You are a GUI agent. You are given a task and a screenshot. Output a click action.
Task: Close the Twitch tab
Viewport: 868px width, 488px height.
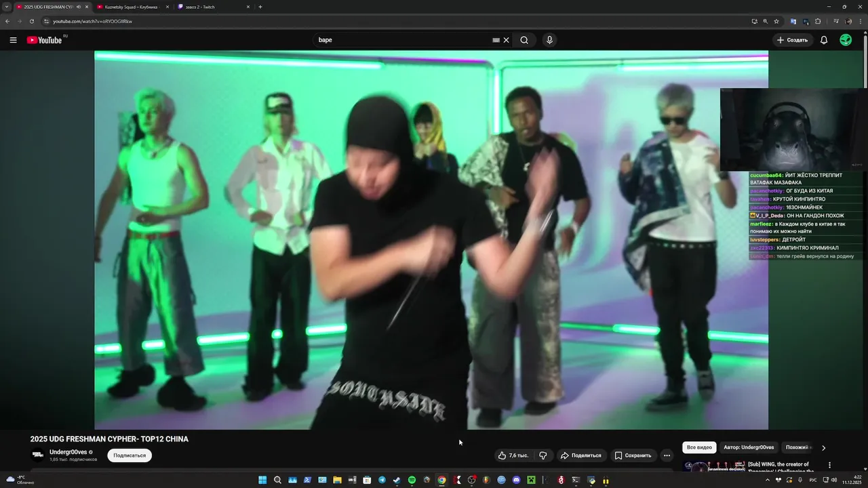[x=248, y=7]
